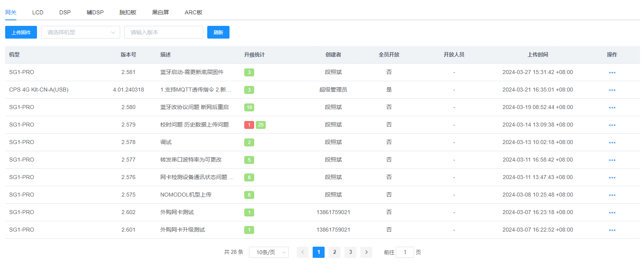Viewport: 644px width, 265px height.
Task: Click upgrade count badge 1 in 2.602 row
Action: pyautogui.click(x=249, y=212)
